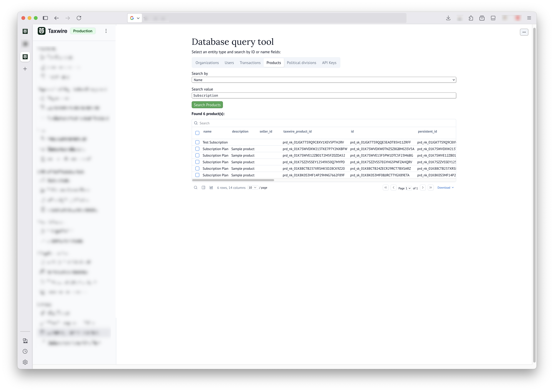The width and height of the screenshot is (554, 392).
Task: Open the history clock icon in the sidebar
Action: click(25, 351)
